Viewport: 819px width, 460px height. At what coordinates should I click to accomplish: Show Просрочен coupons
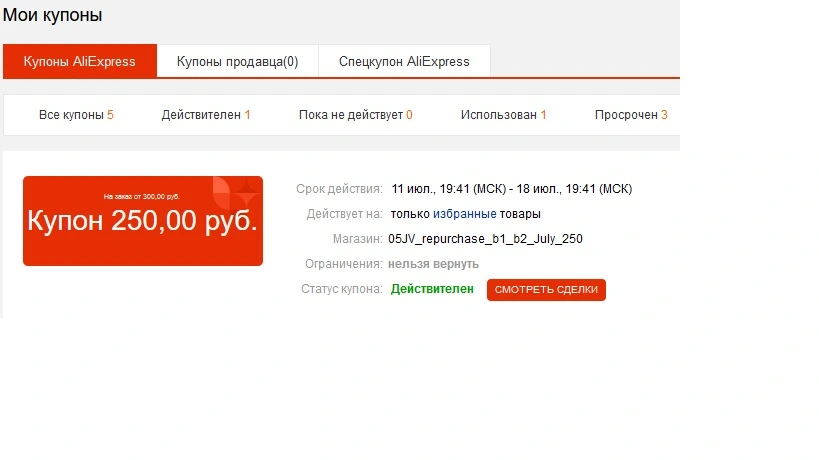[x=631, y=115]
